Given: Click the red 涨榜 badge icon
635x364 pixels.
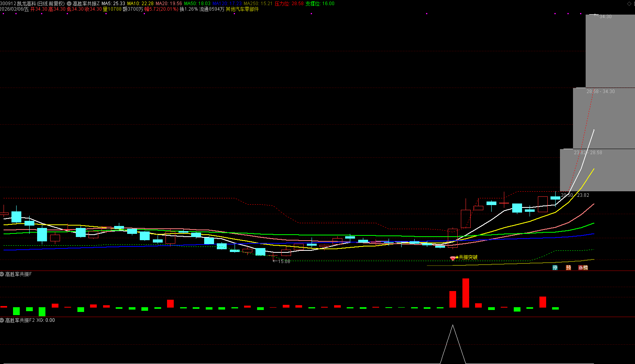Looking at the screenshot, I should 583,267.
